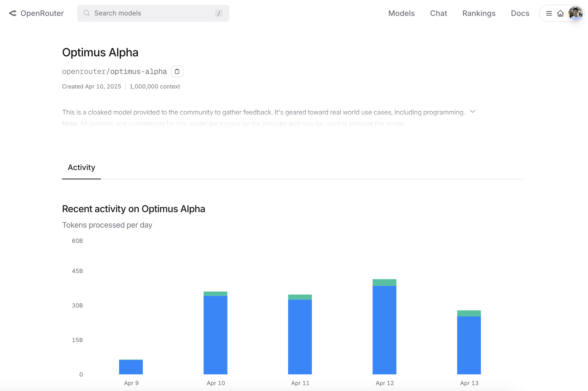Image resolution: width=588 pixels, height=391 pixels.
Task: Click the 'Apr 13' x-axis label
Action: tap(469, 383)
